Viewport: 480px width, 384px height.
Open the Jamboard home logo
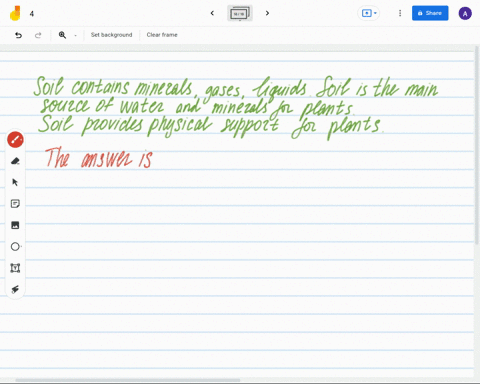[x=15, y=13]
